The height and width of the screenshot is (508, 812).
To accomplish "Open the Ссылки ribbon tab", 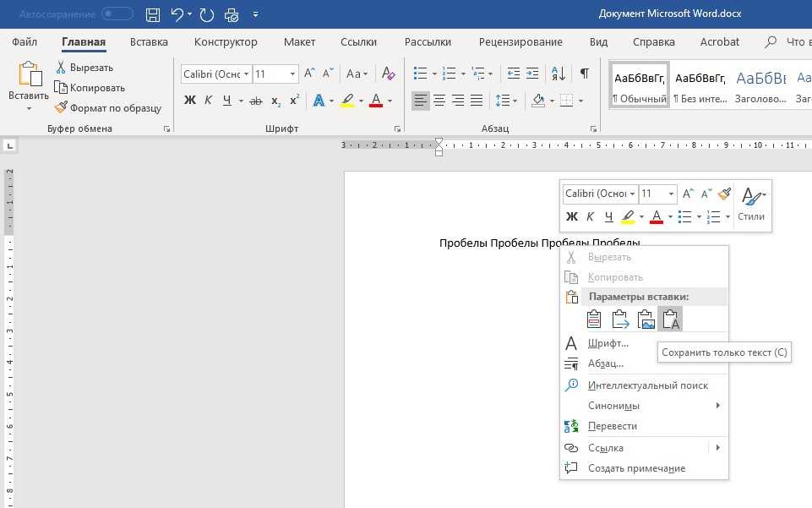I will tap(358, 42).
